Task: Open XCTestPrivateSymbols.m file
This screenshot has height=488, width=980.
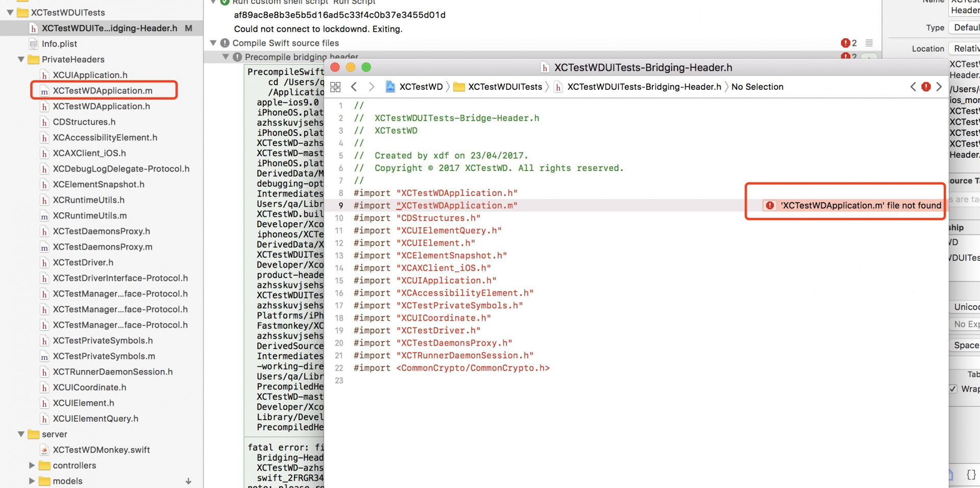Action: point(104,356)
